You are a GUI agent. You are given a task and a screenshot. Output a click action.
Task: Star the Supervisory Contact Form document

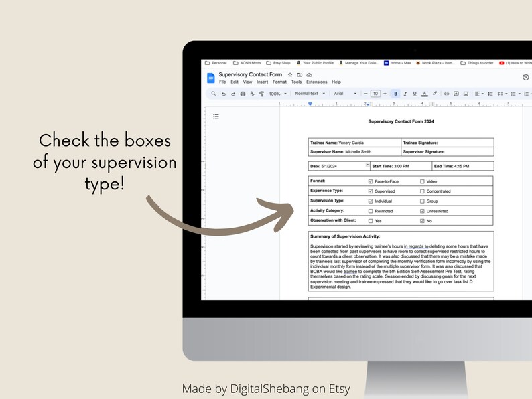click(290, 74)
